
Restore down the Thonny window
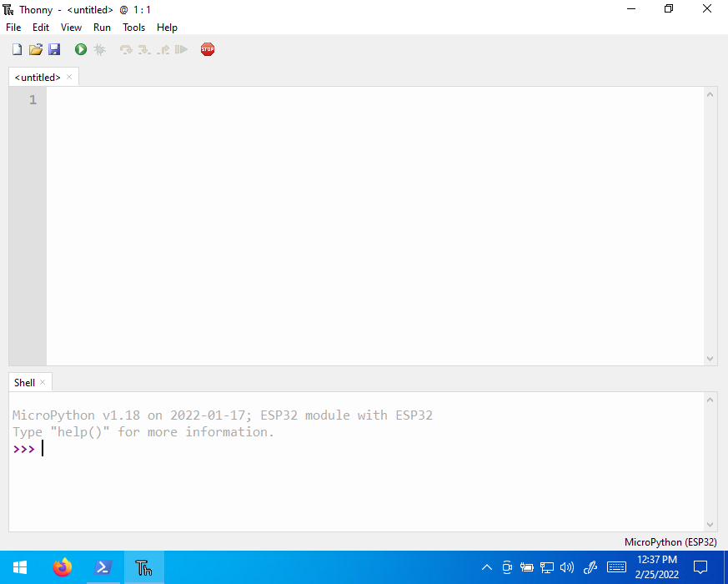pos(669,9)
